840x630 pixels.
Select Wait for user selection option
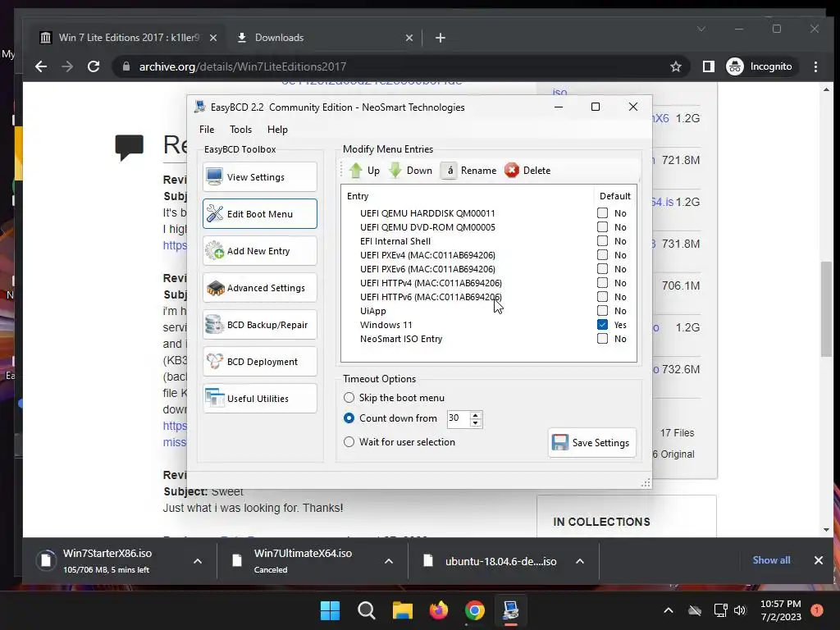349,442
